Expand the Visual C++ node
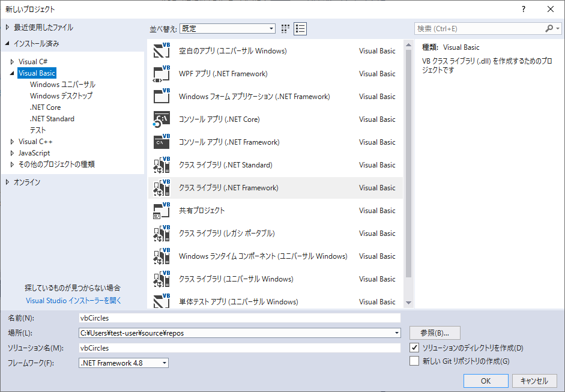The height and width of the screenshot is (392, 565). (12, 142)
